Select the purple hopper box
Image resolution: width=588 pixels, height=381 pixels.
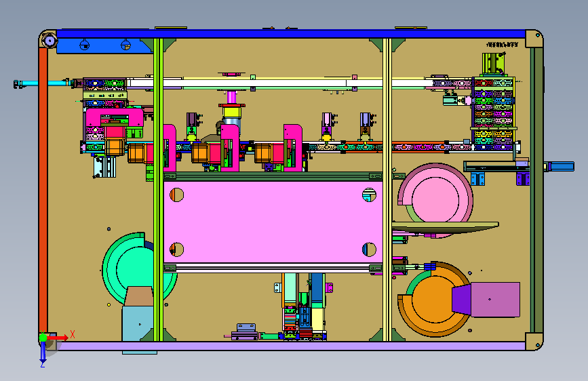tap(495, 299)
